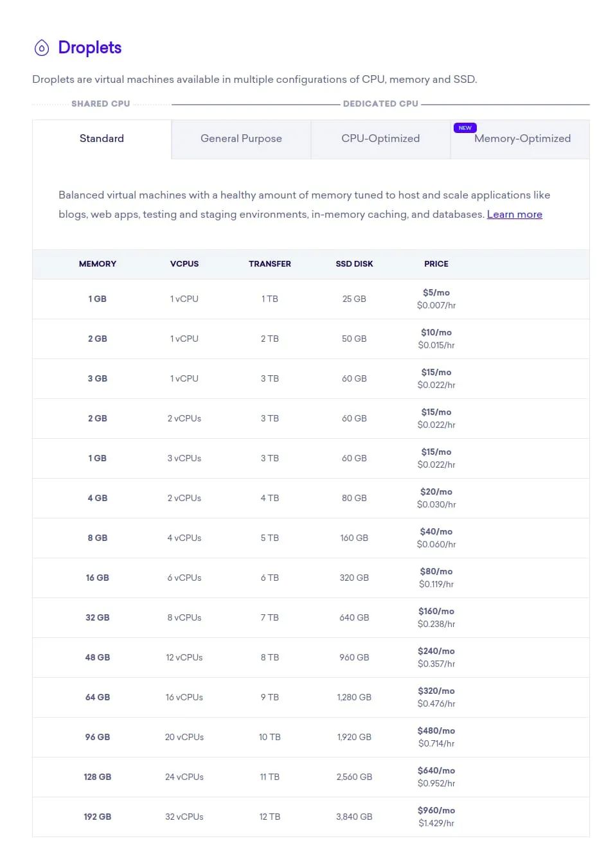Click the 20 vCPUs cell
The image size is (615, 868).
184,738
